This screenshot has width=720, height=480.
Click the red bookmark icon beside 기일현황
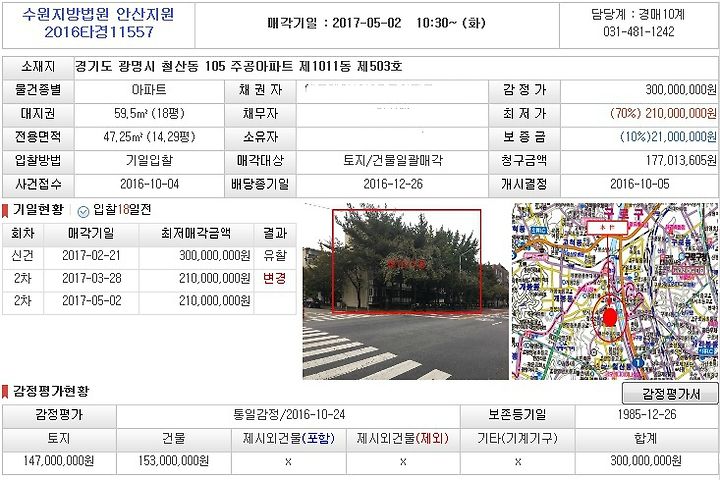pos(5,211)
